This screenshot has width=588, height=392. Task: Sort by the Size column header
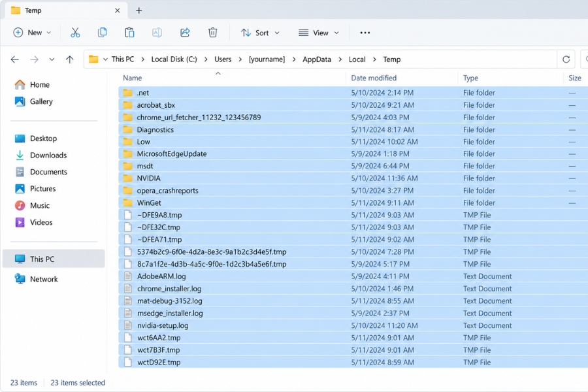[574, 78]
